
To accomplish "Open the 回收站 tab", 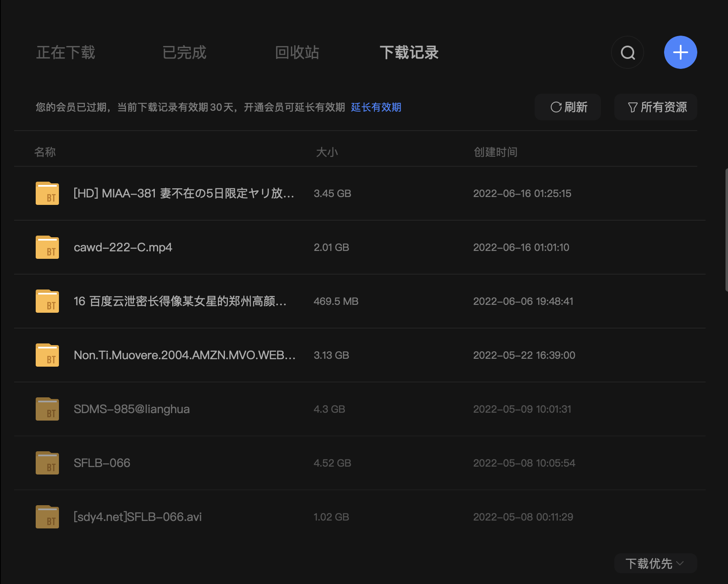I will click(297, 52).
